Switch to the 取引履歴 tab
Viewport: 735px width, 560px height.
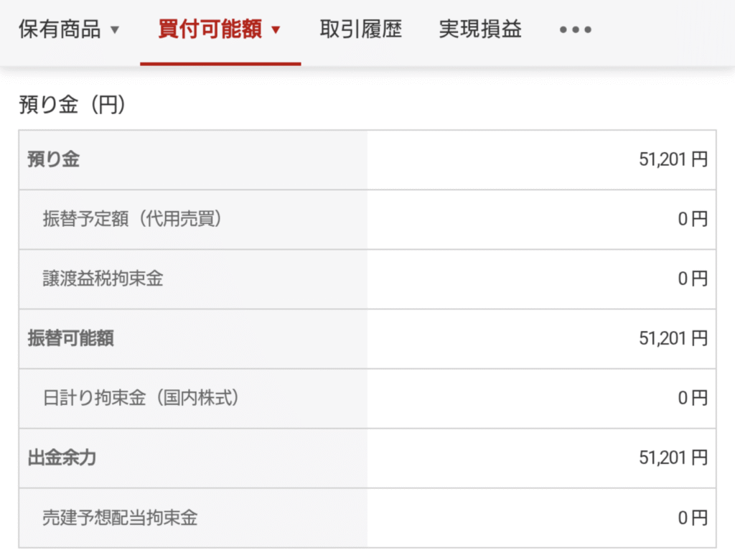coord(361,29)
